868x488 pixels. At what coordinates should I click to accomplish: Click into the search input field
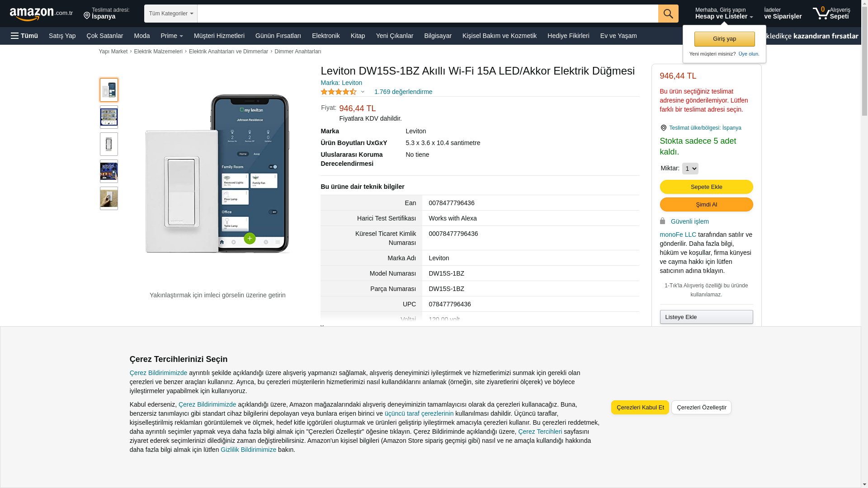(427, 14)
